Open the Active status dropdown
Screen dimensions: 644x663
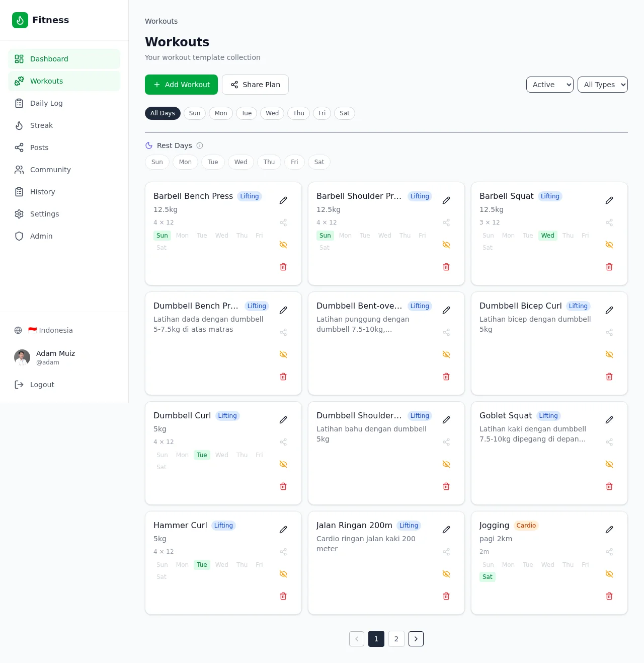point(550,85)
